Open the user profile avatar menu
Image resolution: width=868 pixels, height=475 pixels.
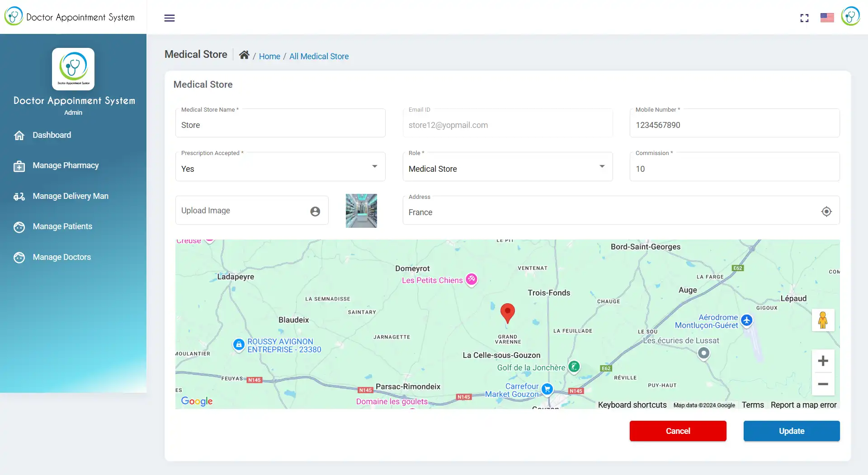[850, 16]
